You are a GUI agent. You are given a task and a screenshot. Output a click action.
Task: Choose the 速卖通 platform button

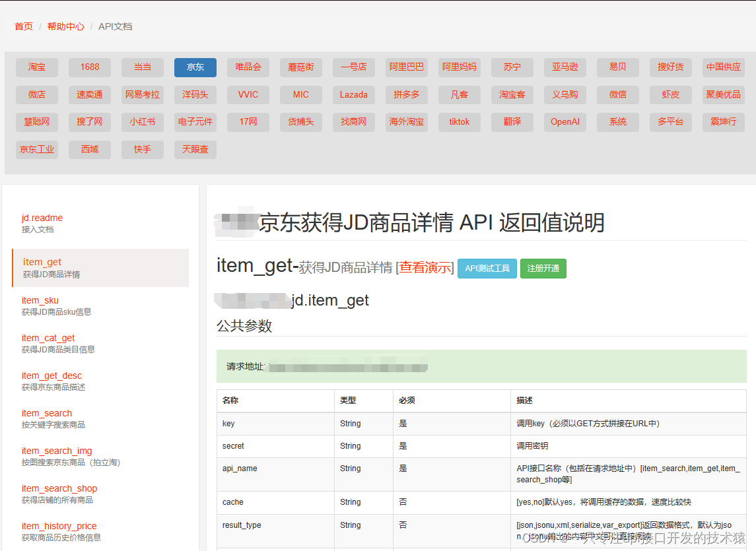tap(90, 95)
